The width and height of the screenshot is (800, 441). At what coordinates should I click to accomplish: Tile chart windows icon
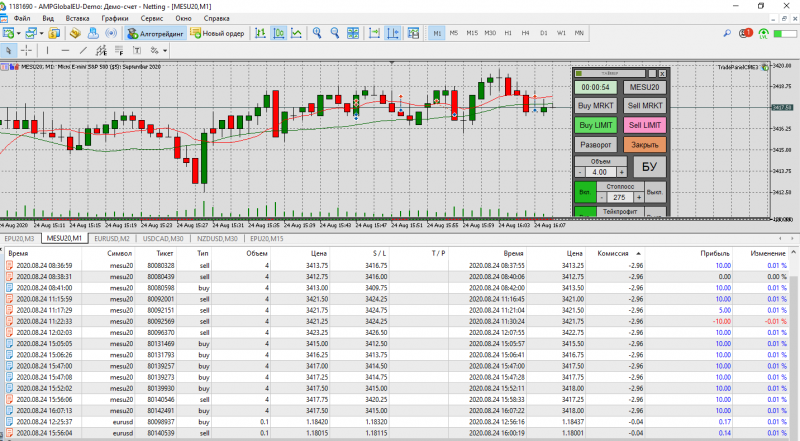tap(353, 33)
